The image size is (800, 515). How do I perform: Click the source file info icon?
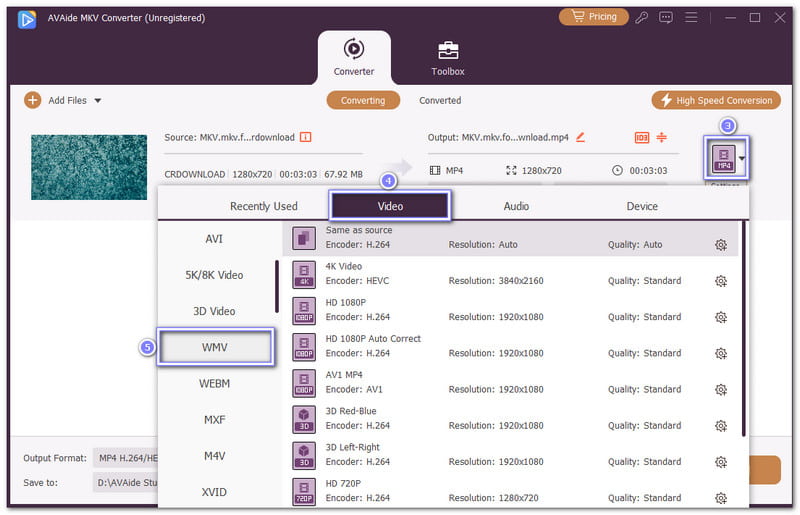click(x=305, y=137)
